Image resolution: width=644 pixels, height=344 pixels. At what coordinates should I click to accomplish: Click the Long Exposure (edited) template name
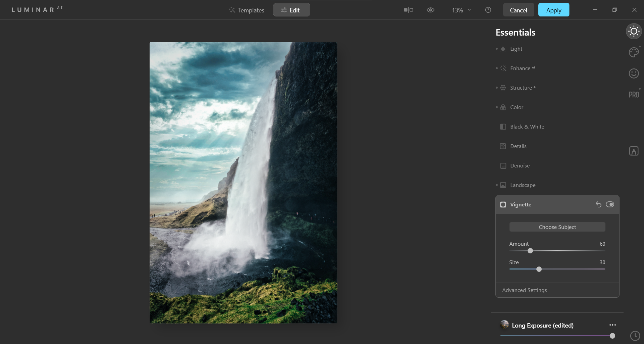tap(542, 326)
